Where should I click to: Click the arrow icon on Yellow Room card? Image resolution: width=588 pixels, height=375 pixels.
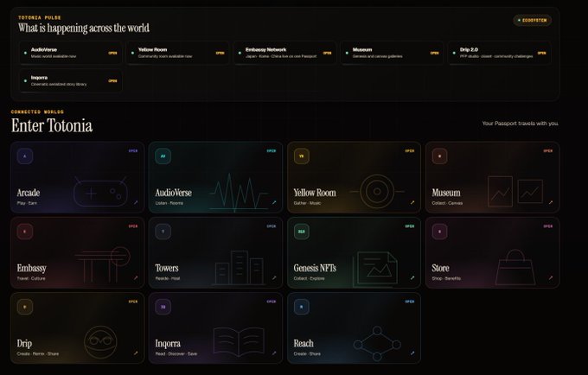[412, 202]
